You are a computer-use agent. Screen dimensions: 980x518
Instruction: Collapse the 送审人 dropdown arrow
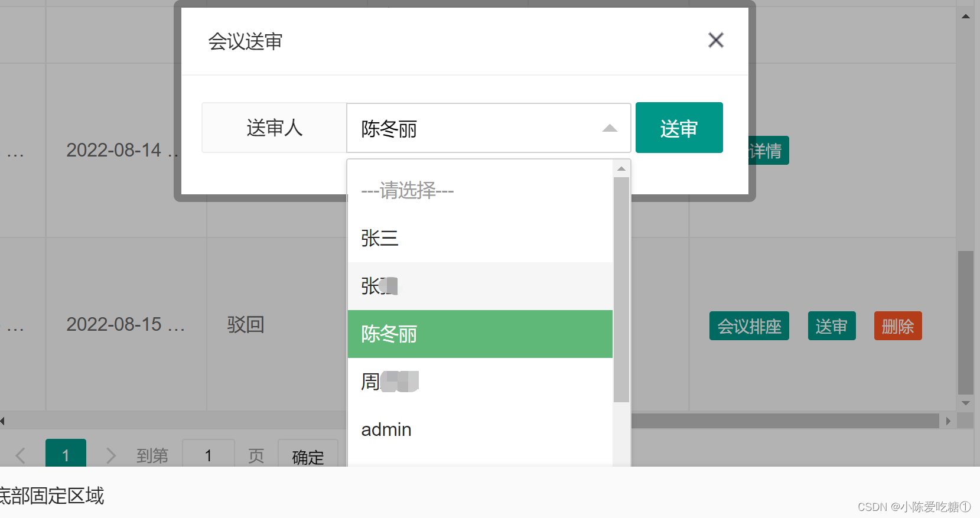(610, 128)
